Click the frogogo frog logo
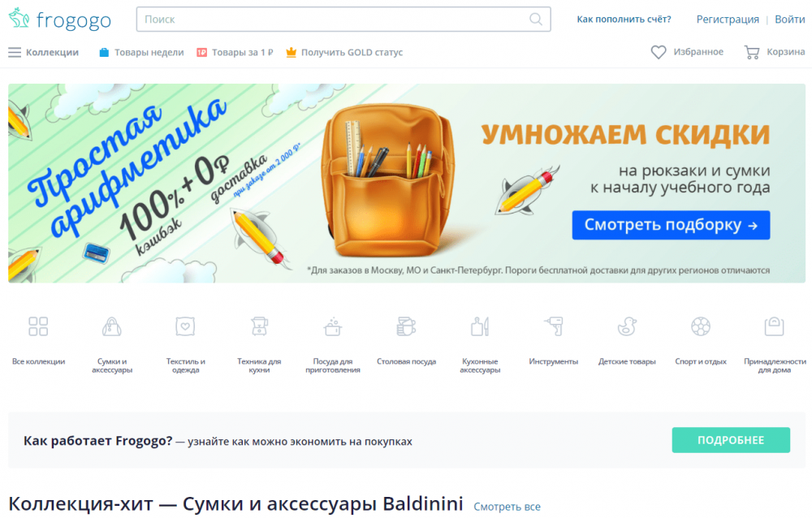This screenshot has width=812, height=518. pyautogui.click(x=19, y=18)
